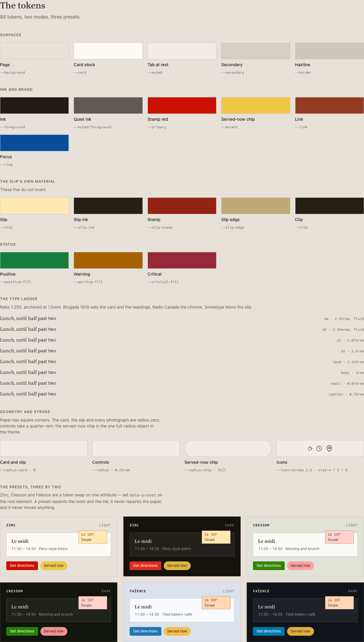Select the blue Focus ring swatch
364x642 pixels.
click(34, 143)
